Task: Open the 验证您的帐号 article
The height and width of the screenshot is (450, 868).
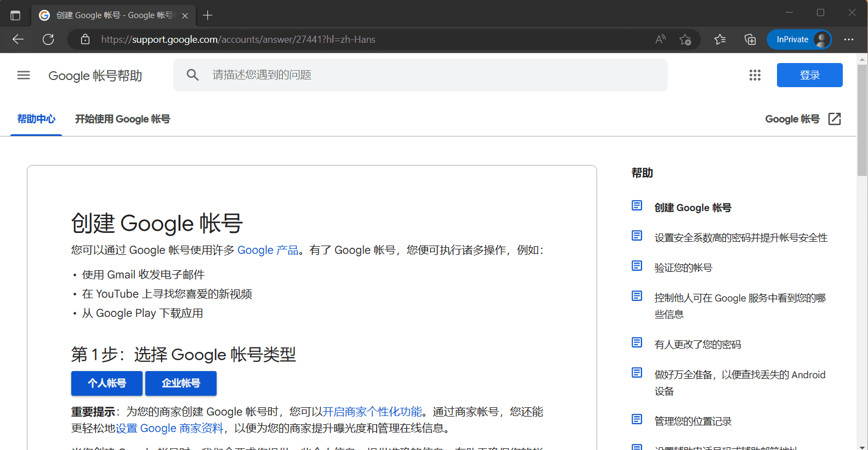Action: click(683, 267)
